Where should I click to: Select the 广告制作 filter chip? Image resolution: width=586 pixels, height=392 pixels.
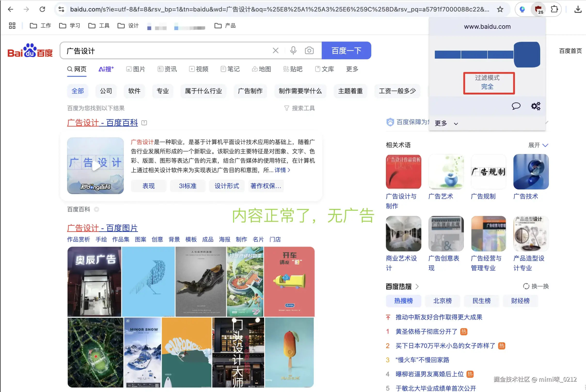[250, 91]
